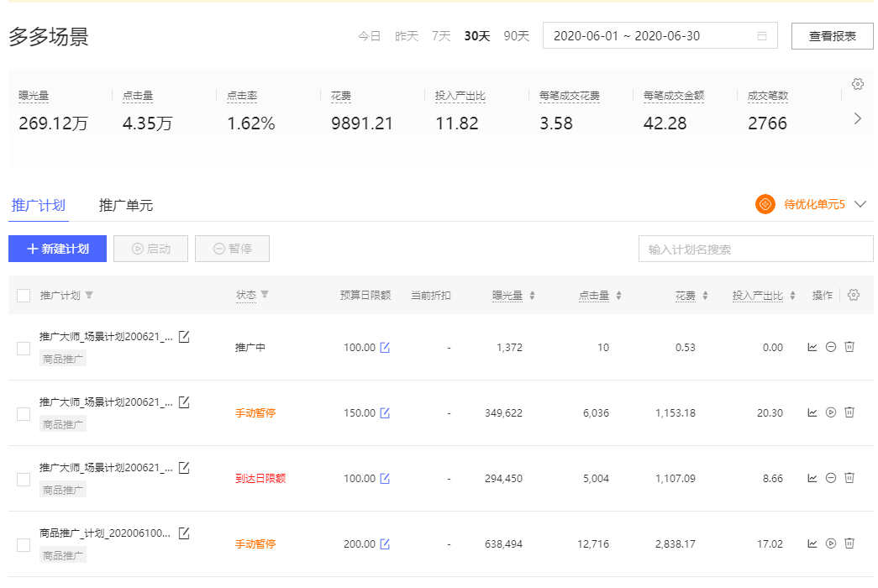Screen dimensions: 878x588
Task: Expand 待优化单元5 dropdown chevron
Action: (x=860, y=204)
